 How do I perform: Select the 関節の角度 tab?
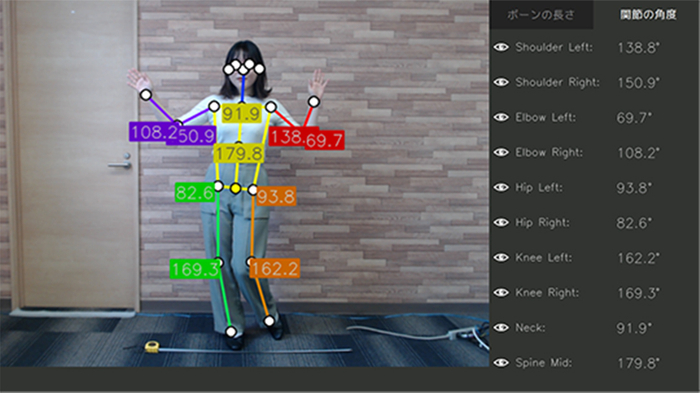click(x=647, y=15)
